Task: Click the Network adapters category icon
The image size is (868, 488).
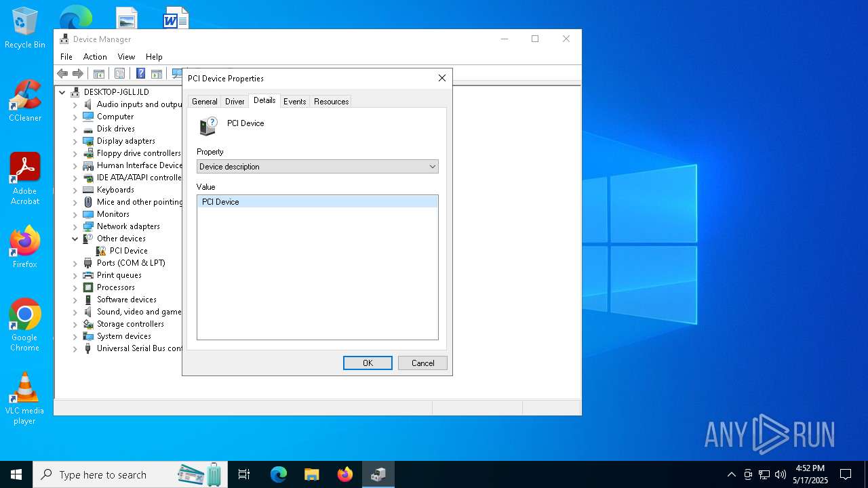Action: click(88, 226)
